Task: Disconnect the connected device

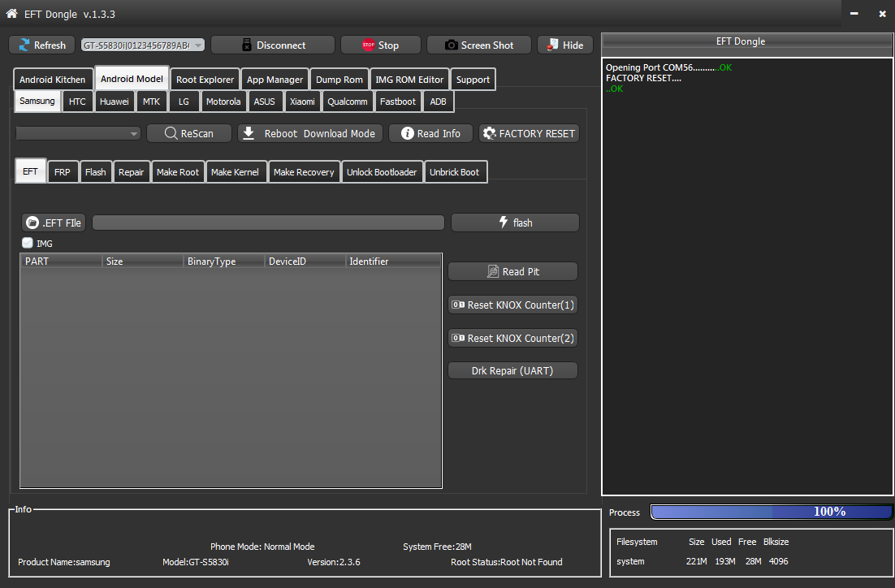Action: [273, 45]
